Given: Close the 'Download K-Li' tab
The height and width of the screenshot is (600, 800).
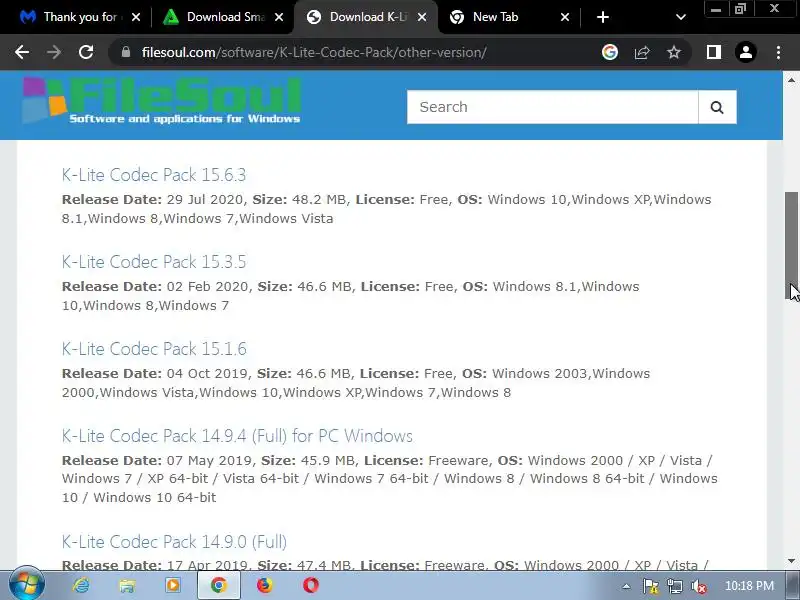Looking at the screenshot, I should click(422, 17).
